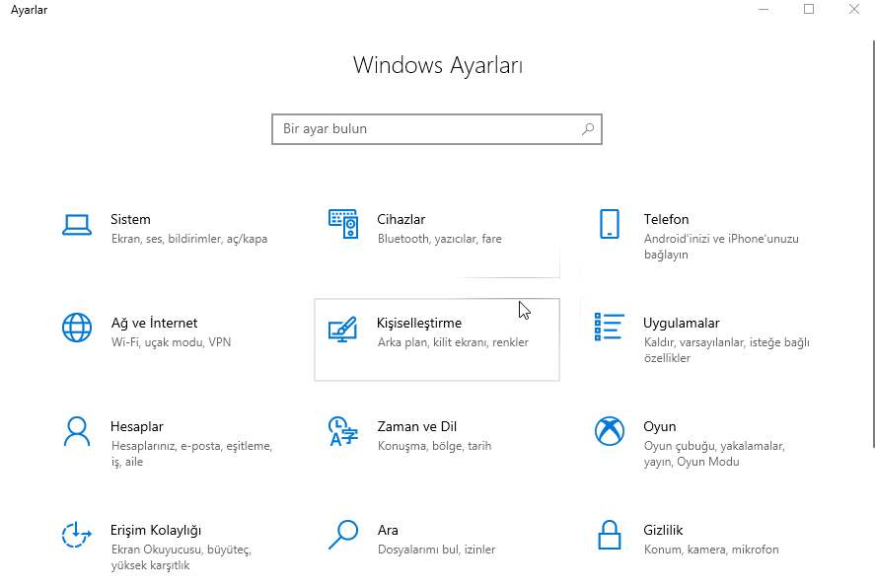Click the Kişiselleştirme paintbrush monitor icon
Screen dimensions: 875x588
342,329
